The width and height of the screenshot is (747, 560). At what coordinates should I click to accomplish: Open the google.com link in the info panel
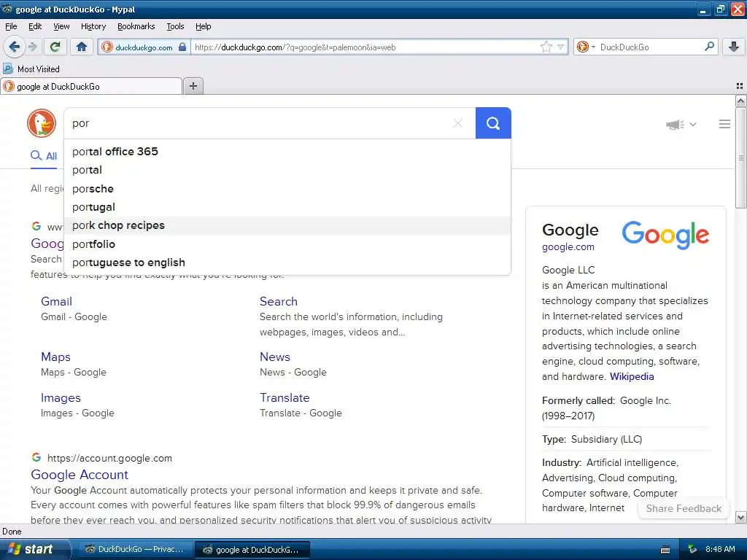click(568, 246)
